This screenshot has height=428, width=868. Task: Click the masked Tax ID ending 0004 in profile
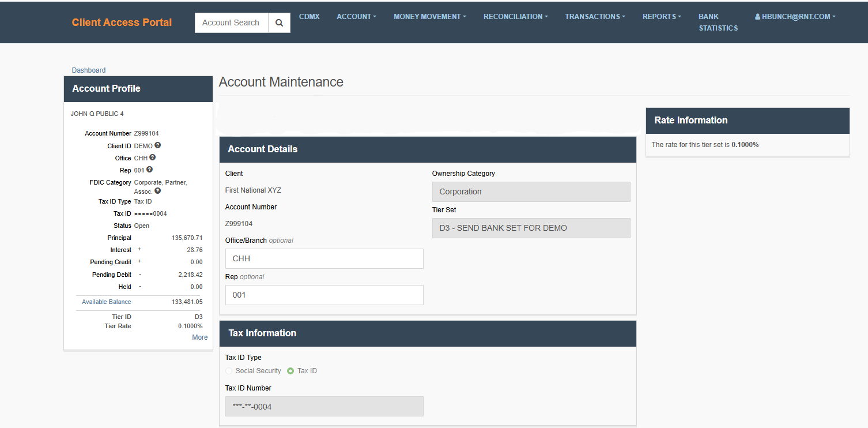[150, 213]
